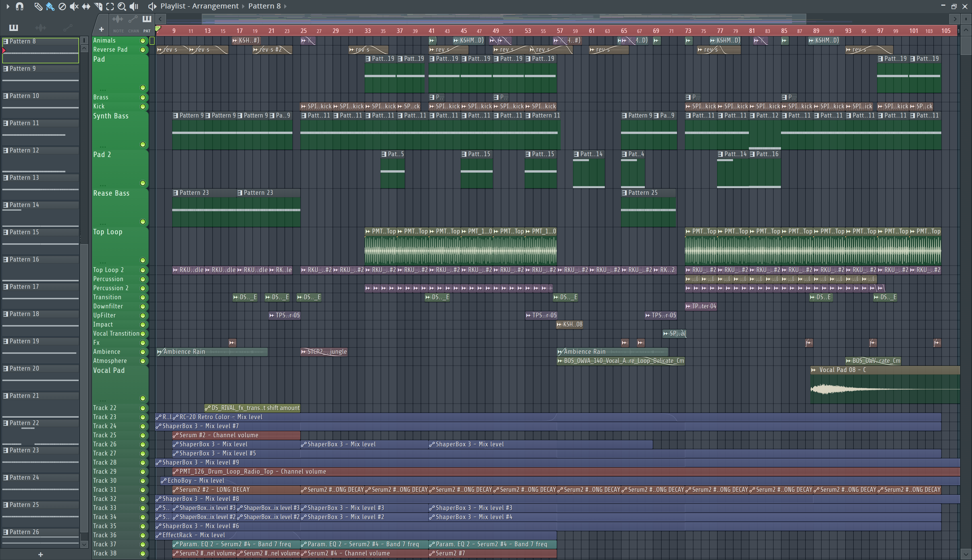Click bar 49 on the timeline ruler
The width and height of the screenshot is (972, 560).
[496, 31]
